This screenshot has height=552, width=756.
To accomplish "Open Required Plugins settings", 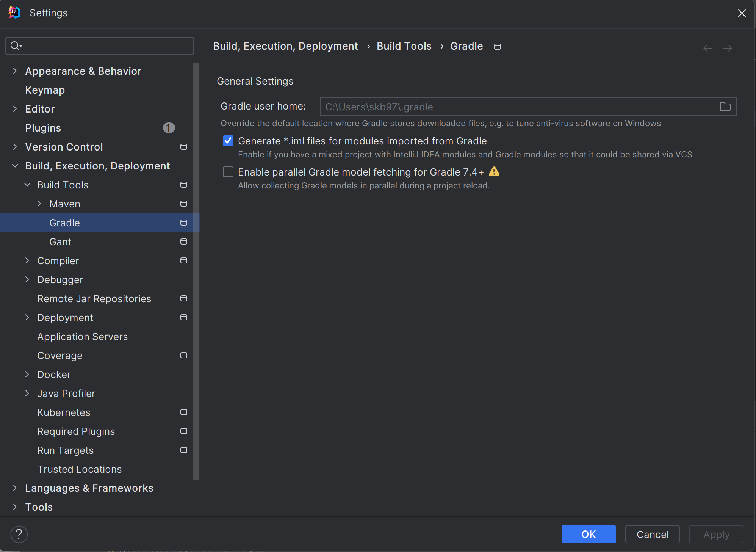I will tap(76, 431).
